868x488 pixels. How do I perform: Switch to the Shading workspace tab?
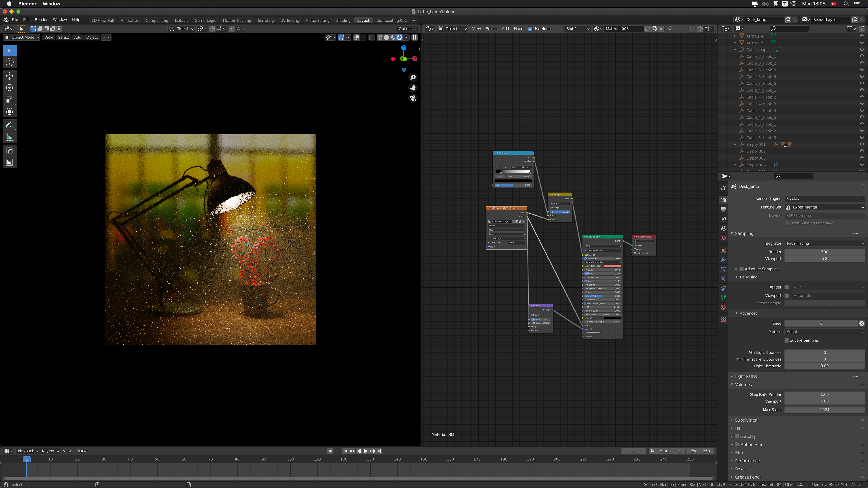[x=343, y=20]
